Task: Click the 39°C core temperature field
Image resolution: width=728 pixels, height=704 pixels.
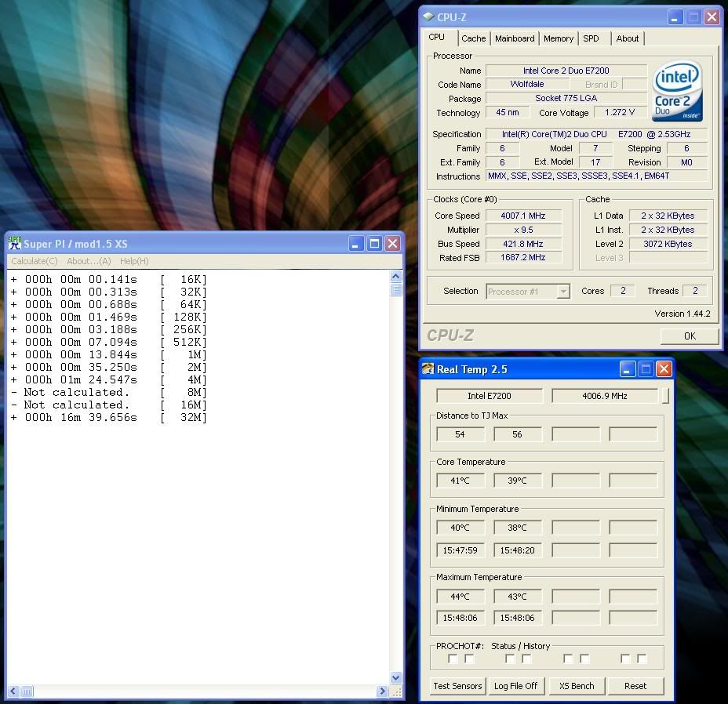Action: pyautogui.click(x=517, y=481)
